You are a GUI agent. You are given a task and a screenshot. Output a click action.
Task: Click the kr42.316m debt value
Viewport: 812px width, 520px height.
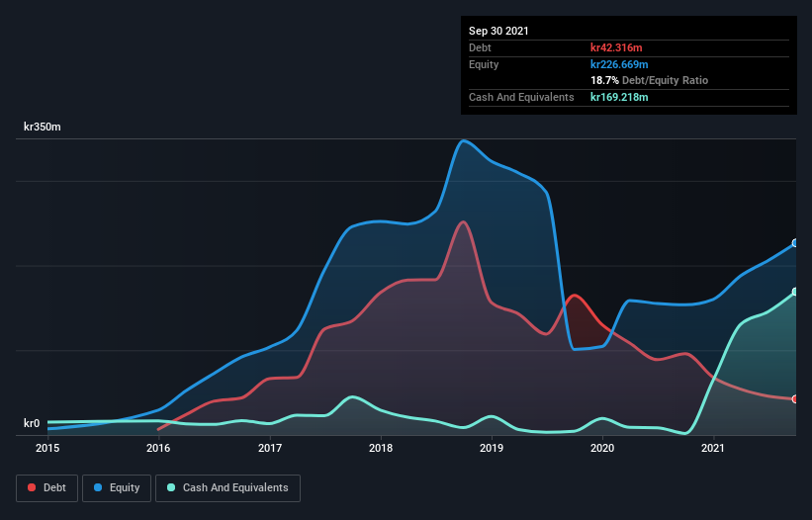pyautogui.click(x=616, y=47)
